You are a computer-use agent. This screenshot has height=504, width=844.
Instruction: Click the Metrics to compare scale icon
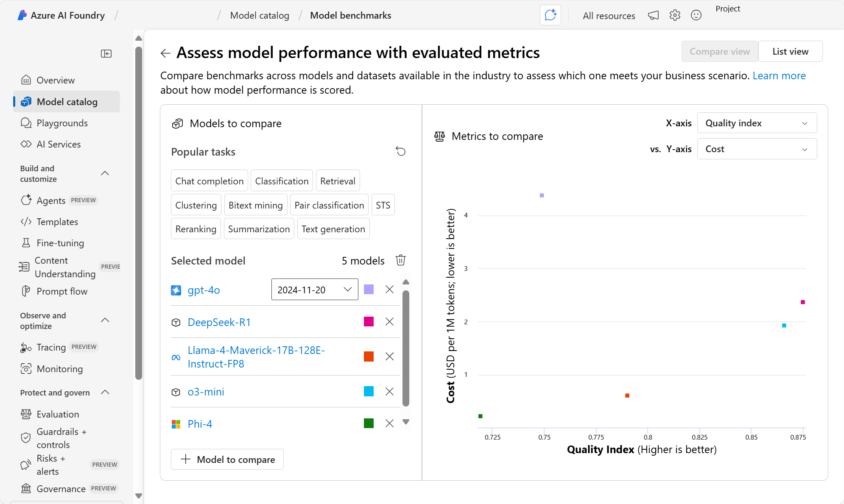pyautogui.click(x=439, y=136)
